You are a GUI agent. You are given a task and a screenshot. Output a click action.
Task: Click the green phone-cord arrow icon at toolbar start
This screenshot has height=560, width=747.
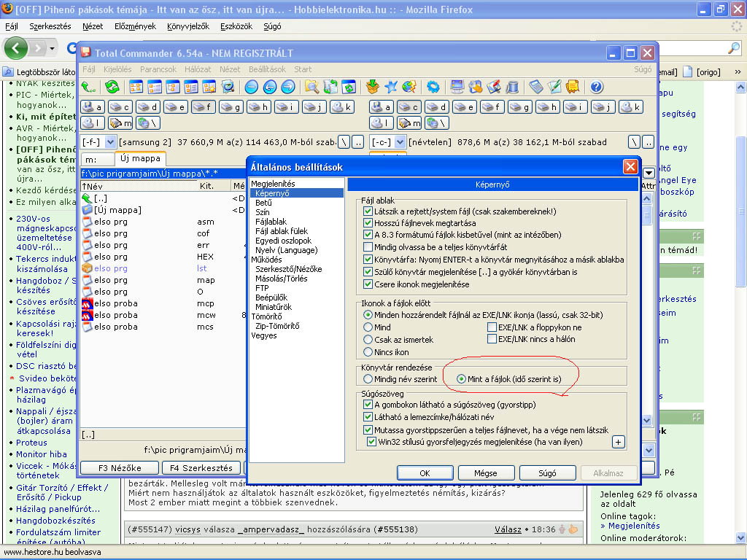[88, 87]
